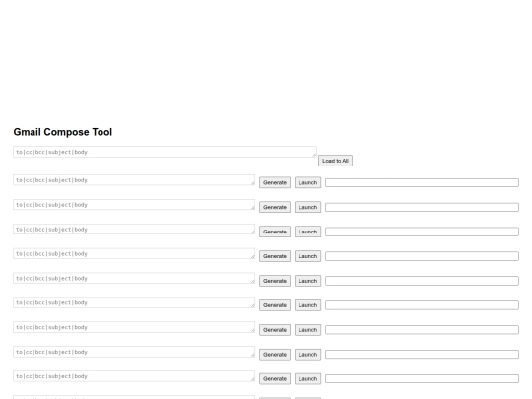Click Launch in the seventh row
Image resolution: width=532 pixels, height=399 pixels.
click(x=307, y=330)
